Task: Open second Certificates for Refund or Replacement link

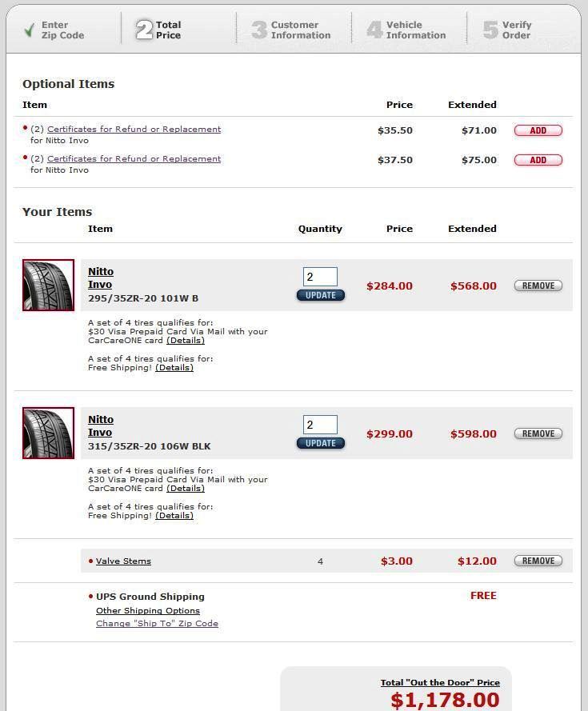Action: [x=134, y=159]
